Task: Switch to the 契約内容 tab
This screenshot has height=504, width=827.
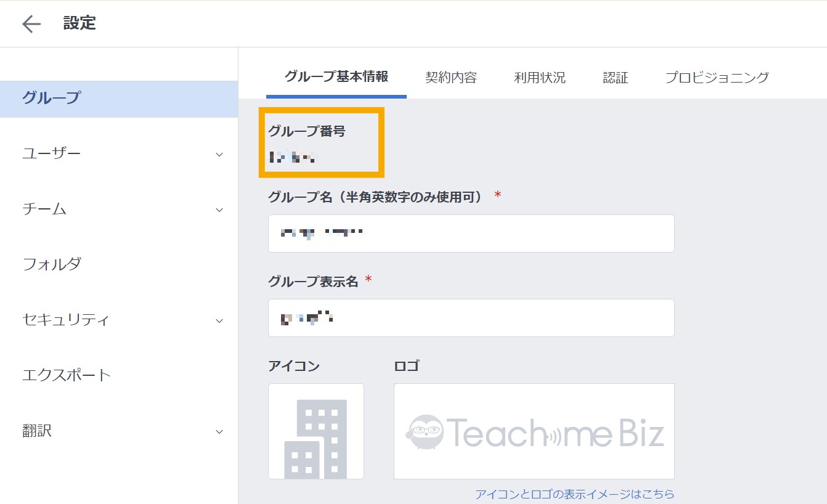Action: click(x=451, y=78)
